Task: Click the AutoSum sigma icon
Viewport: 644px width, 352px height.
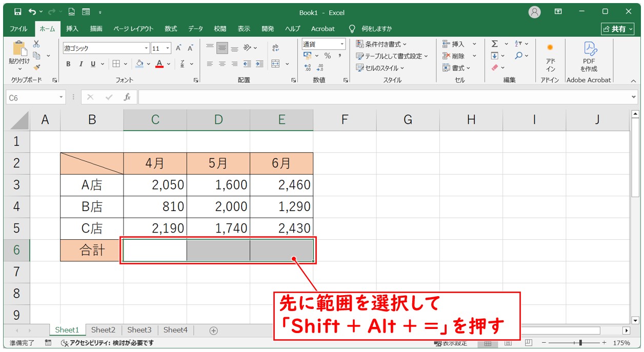Action: tap(495, 44)
